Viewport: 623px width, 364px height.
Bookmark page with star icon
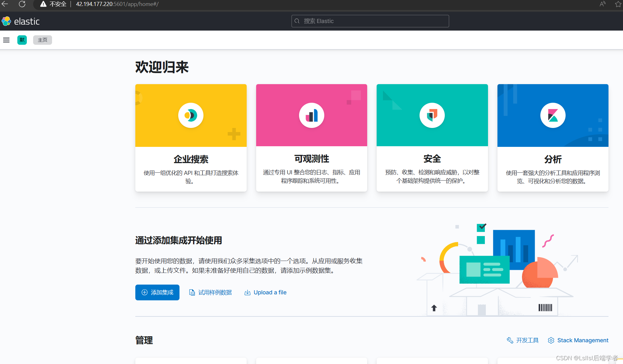(x=618, y=4)
